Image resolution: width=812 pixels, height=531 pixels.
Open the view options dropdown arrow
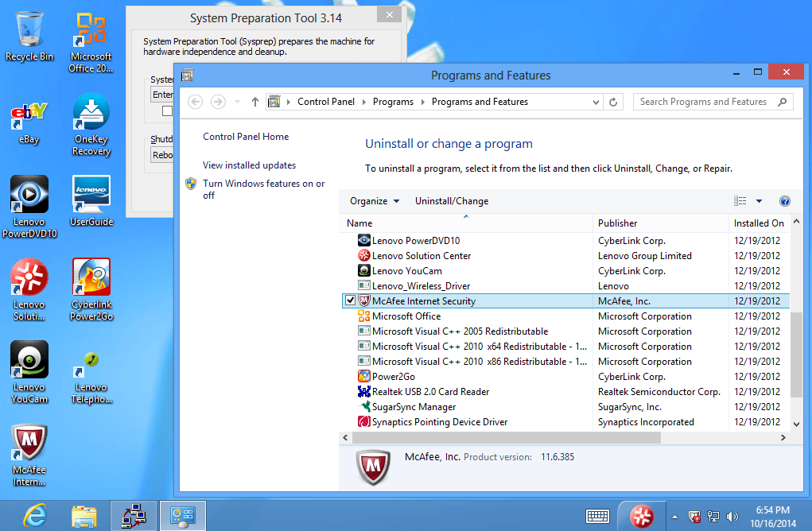click(759, 201)
